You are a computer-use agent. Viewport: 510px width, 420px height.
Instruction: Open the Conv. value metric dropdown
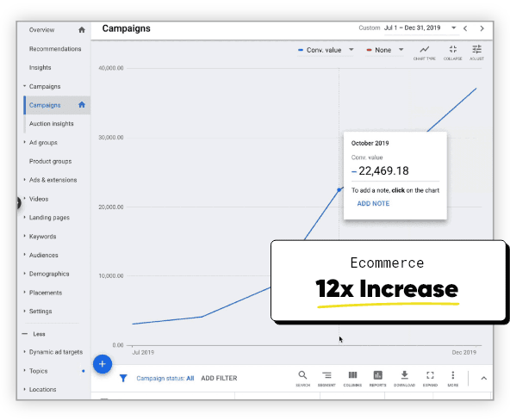pos(326,50)
